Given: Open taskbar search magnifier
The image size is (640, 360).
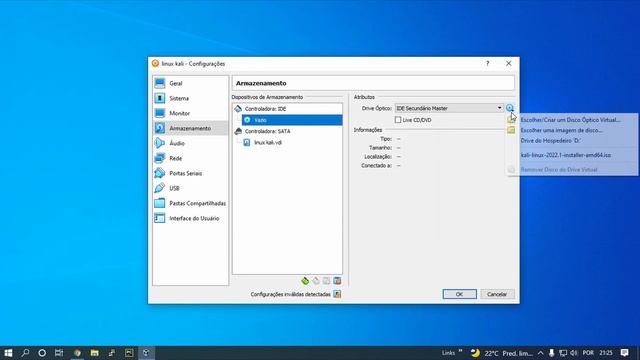Looking at the screenshot, I should (25, 353).
